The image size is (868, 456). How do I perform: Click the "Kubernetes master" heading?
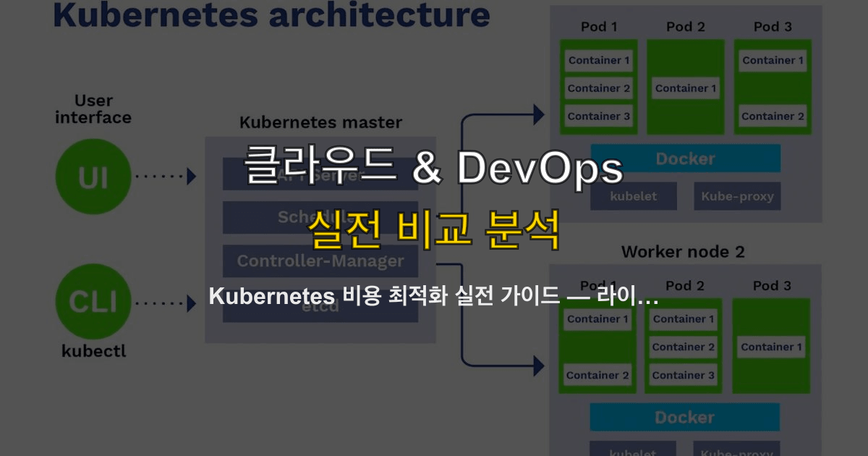pos(320,122)
